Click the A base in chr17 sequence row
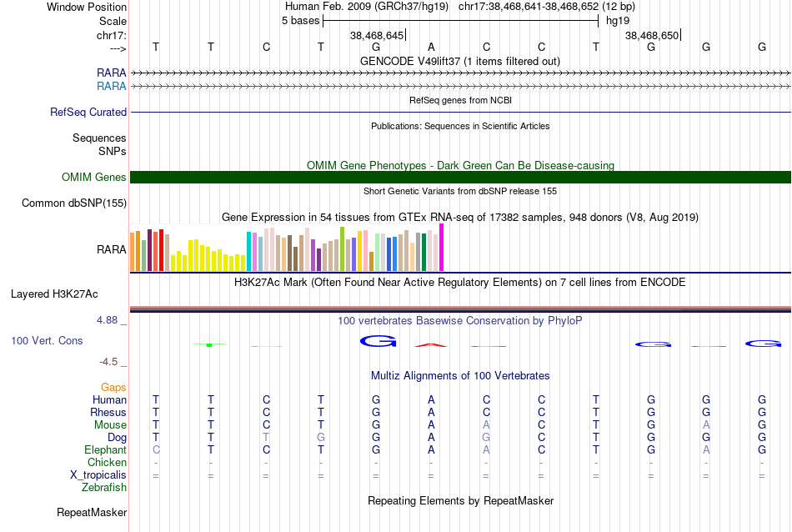Viewport: 792px width, 532px height. point(431,47)
